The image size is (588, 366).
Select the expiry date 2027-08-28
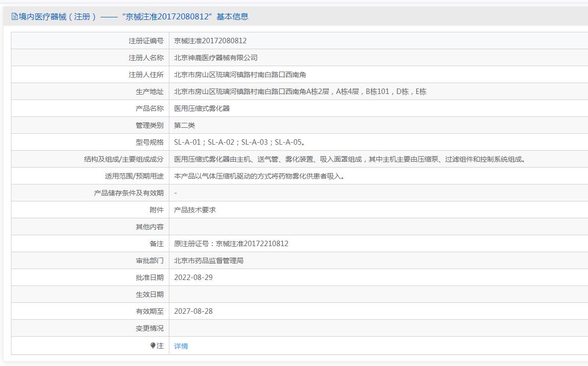pos(193,311)
